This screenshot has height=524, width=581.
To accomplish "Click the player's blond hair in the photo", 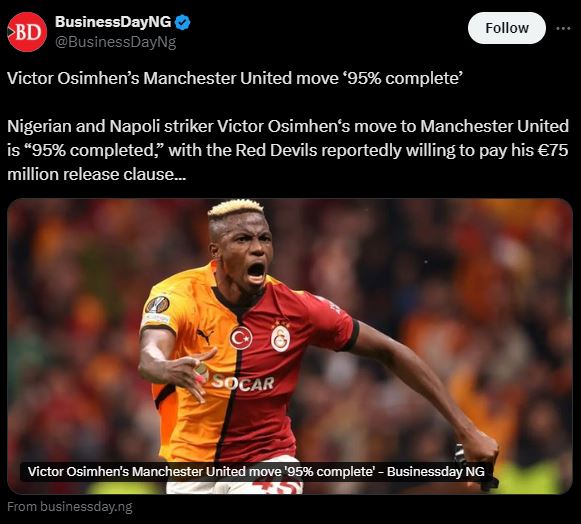I will [235, 207].
